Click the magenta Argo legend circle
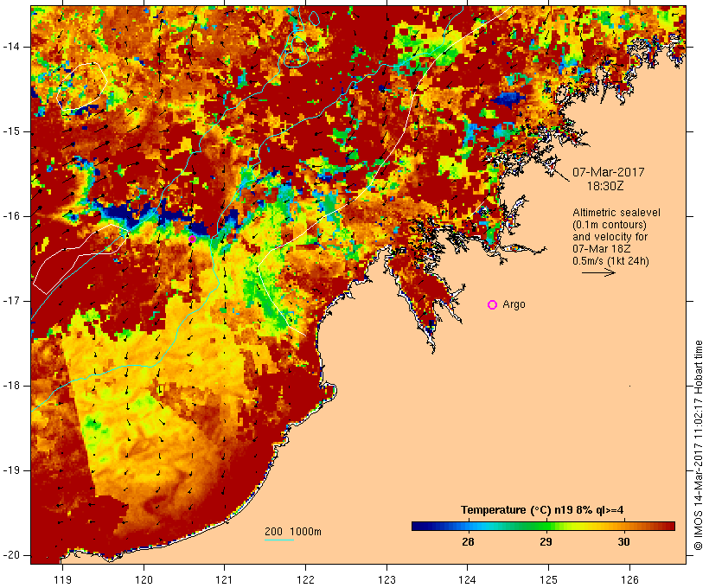 coord(493,305)
